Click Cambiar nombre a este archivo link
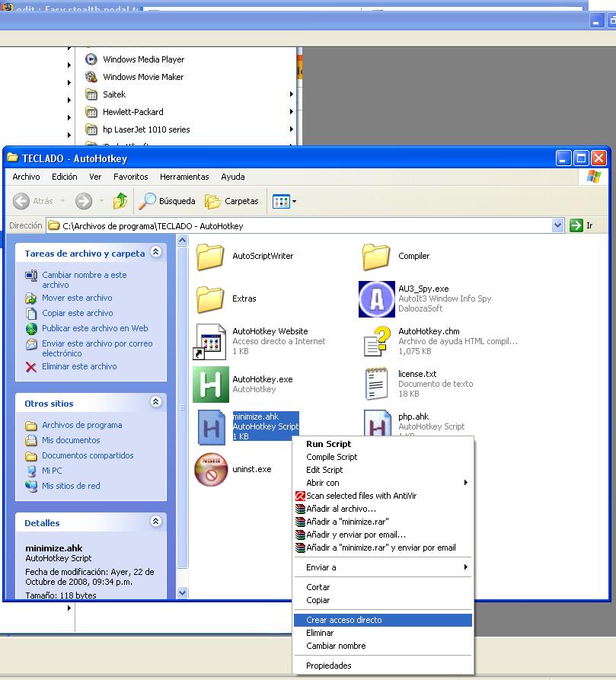The height and width of the screenshot is (680, 616). tap(84, 279)
